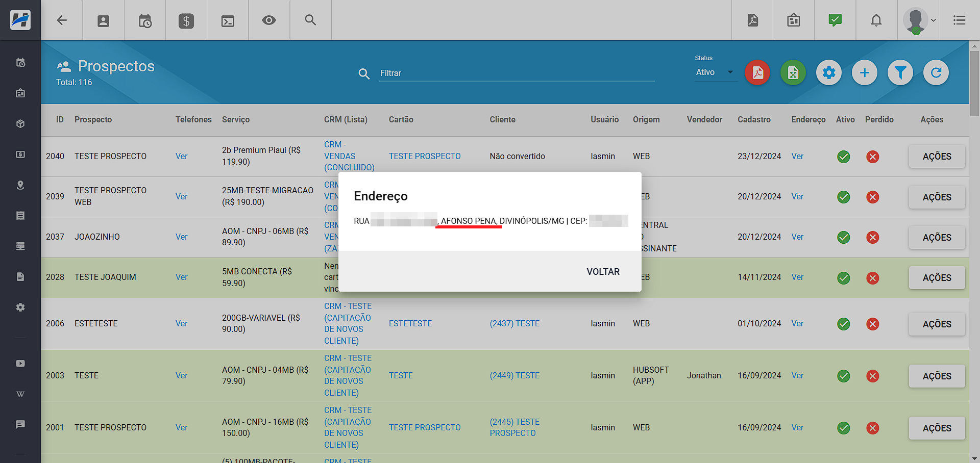This screenshot has height=463, width=980.
Task: Sort by the Serviço column header
Action: (236, 119)
